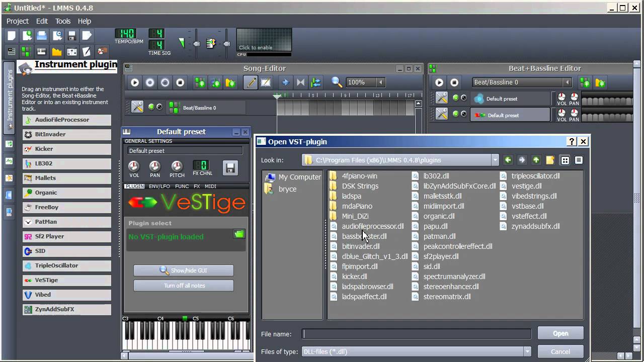Export the current project icon

point(87,36)
